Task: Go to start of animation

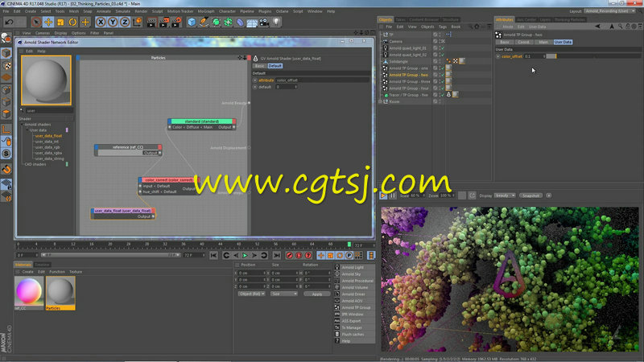Action: pos(213,255)
